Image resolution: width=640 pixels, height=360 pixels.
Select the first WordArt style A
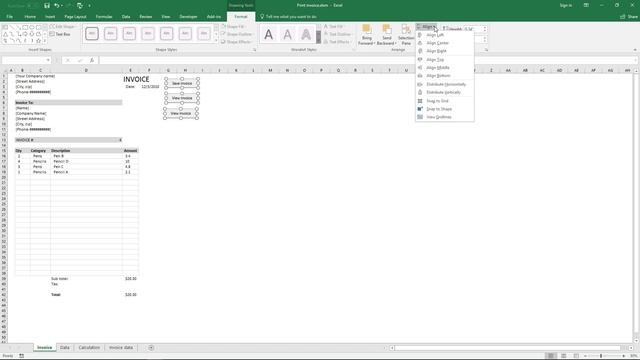click(x=269, y=35)
